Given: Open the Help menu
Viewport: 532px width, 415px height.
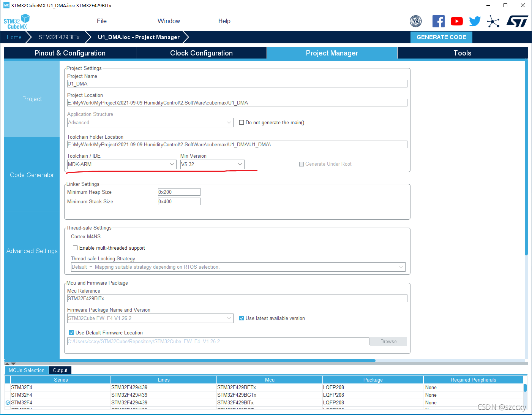Looking at the screenshot, I should 224,21.
